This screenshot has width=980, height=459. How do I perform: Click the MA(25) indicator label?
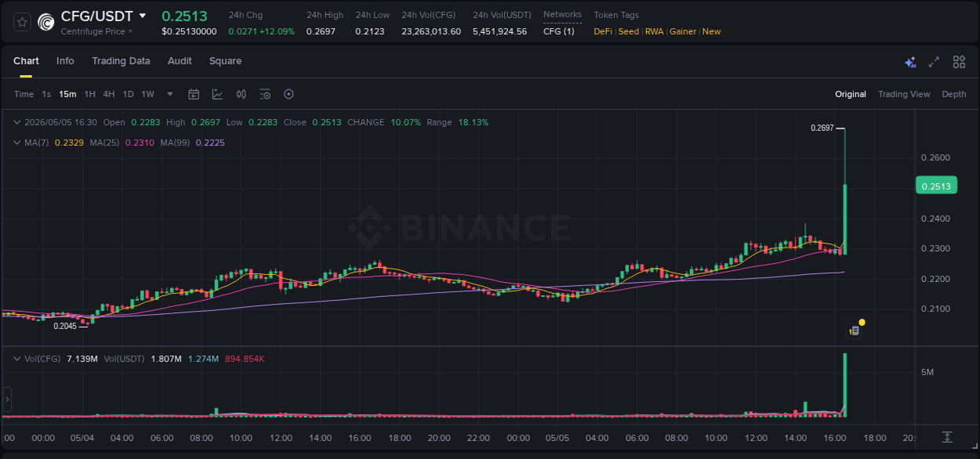104,143
